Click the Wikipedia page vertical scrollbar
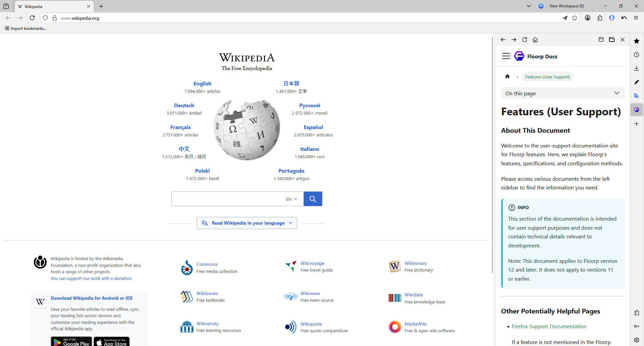This screenshot has width=644, height=346. pyautogui.click(x=492, y=154)
